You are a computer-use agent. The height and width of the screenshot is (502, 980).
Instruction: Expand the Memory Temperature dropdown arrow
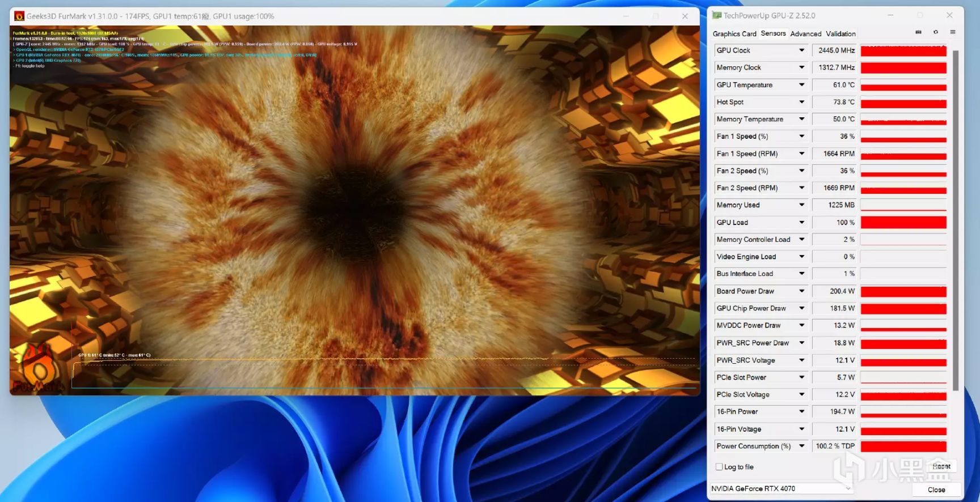(x=802, y=119)
